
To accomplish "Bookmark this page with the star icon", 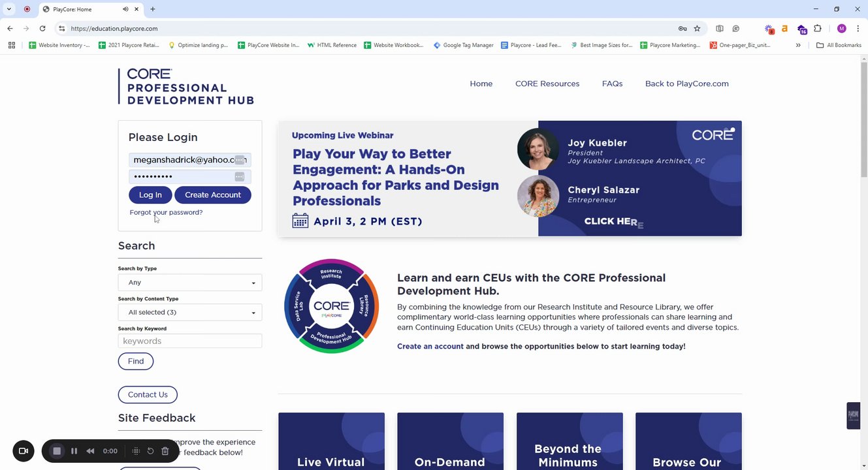I will point(697,29).
